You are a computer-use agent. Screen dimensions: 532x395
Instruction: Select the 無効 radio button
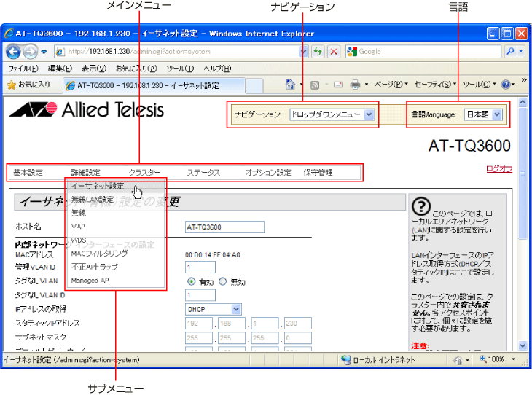222,281
